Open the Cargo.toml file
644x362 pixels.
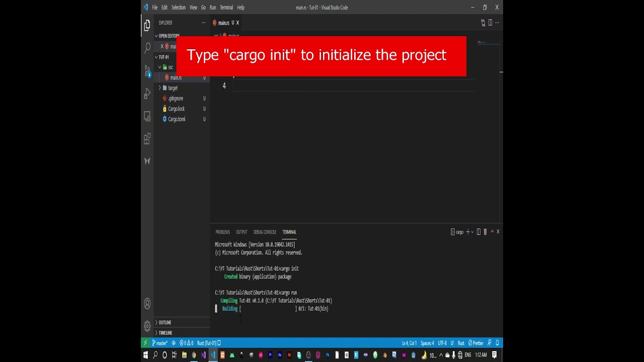[x=177, y=119]
